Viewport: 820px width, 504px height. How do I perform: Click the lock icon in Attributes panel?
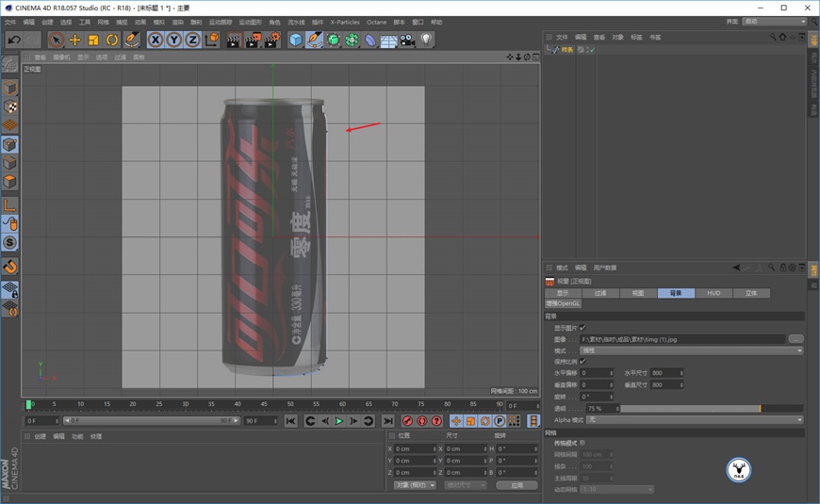point(783,268)
